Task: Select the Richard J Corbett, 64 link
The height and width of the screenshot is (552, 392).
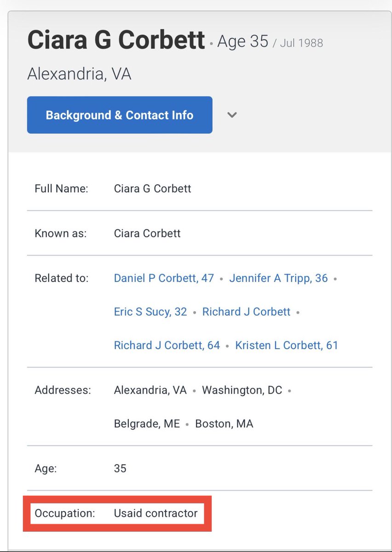Action: tap(167, 345)
